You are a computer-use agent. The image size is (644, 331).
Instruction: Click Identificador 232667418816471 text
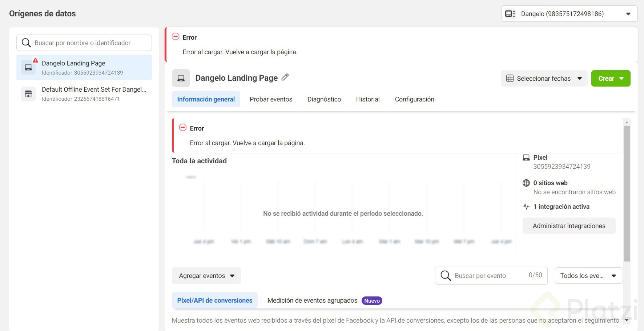(81, 99)
